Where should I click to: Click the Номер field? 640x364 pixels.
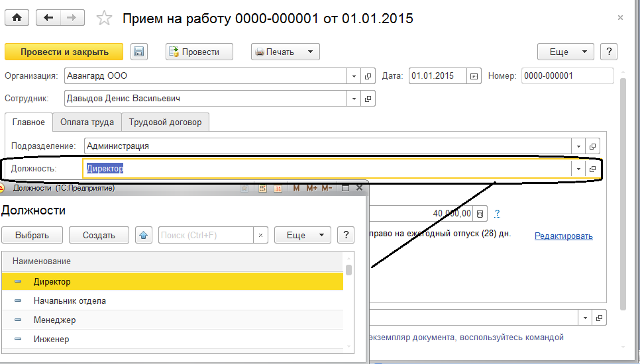click(567, 76)
